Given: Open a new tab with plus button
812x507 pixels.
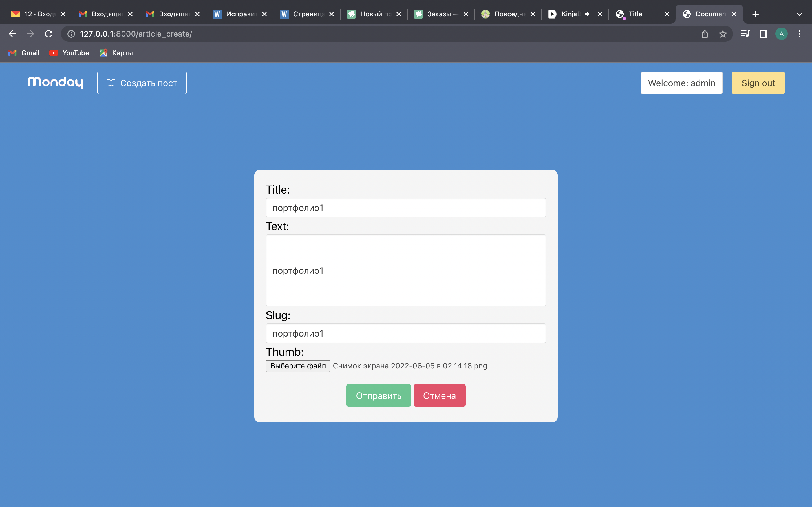Looking at the screenshot, I should tap(755, 14).
